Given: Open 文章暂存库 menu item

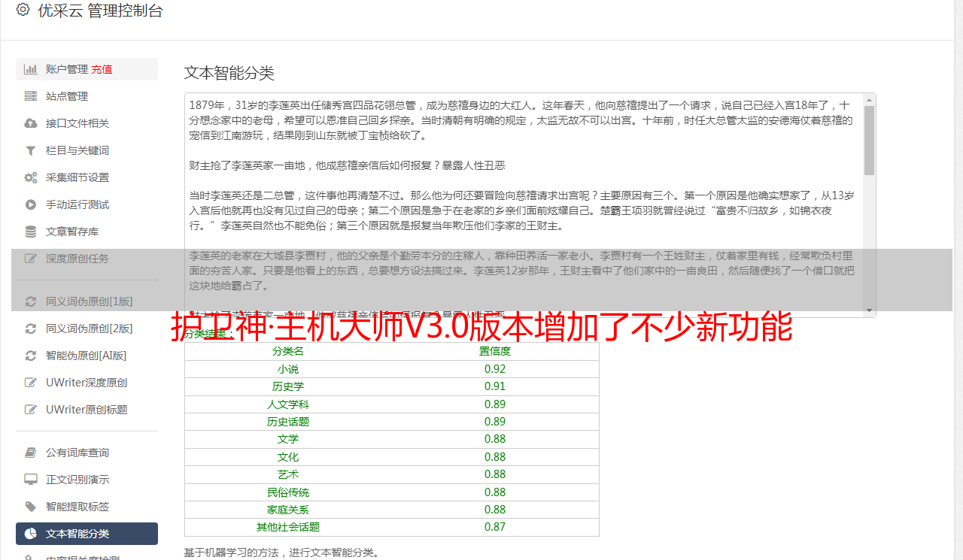Looking at the screenshot, I should point(87,232).
